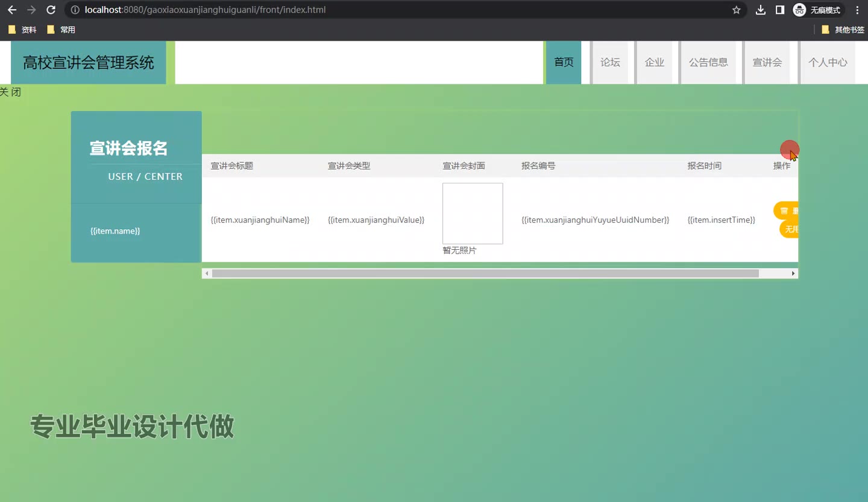Open the browser three-dot menu
Image resolution: width=868 pixels, height=502 pixels.
click(857, 10)
